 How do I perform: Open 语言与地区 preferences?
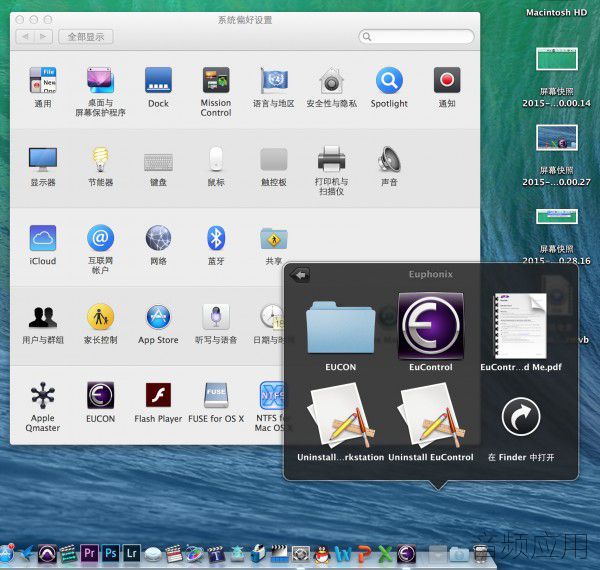pos(274,80)
